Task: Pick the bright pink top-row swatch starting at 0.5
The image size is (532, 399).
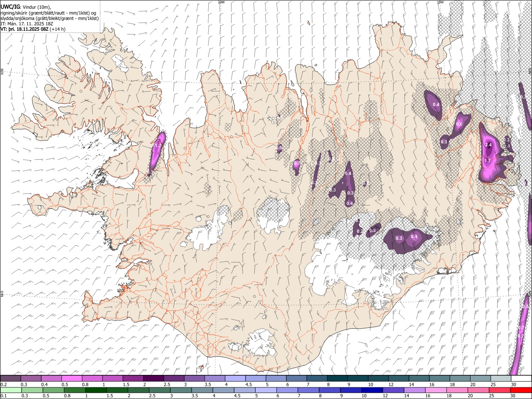Action: (x=71, y=379)
